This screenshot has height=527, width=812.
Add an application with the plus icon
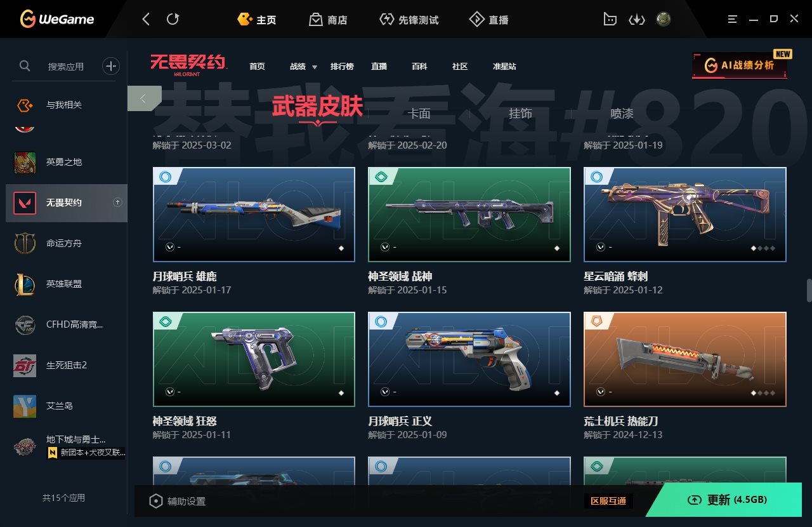111,65
